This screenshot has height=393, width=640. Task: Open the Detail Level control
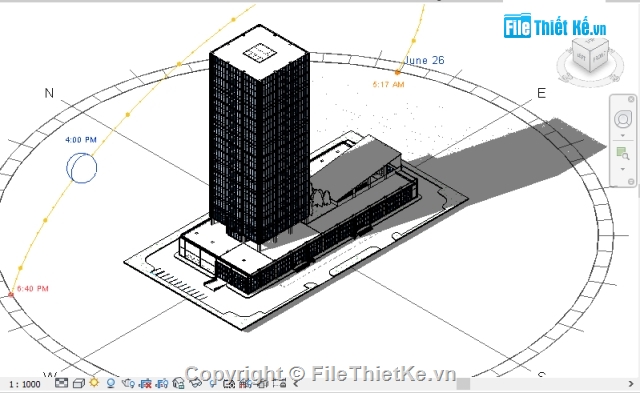(61, 383)
